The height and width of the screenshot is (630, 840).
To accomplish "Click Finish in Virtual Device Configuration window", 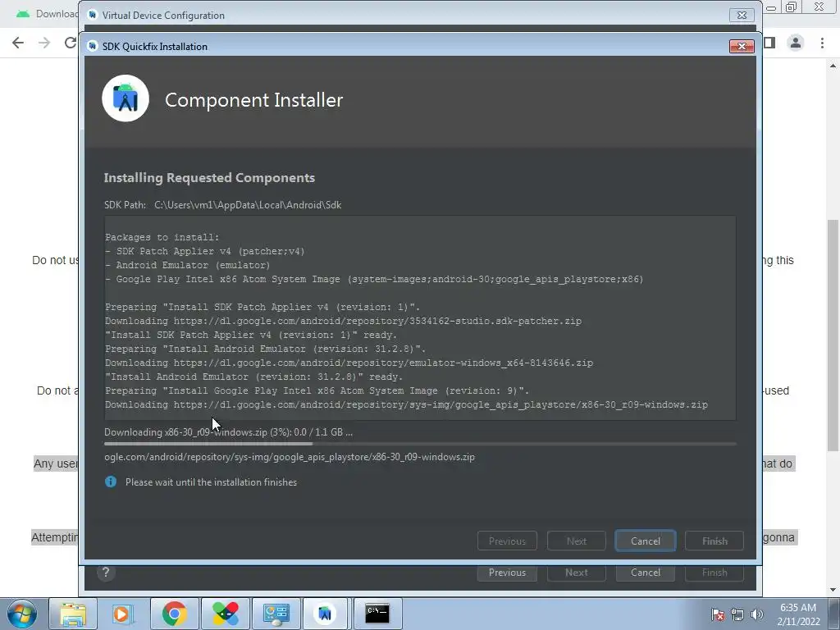I will [x=714, y=572].
